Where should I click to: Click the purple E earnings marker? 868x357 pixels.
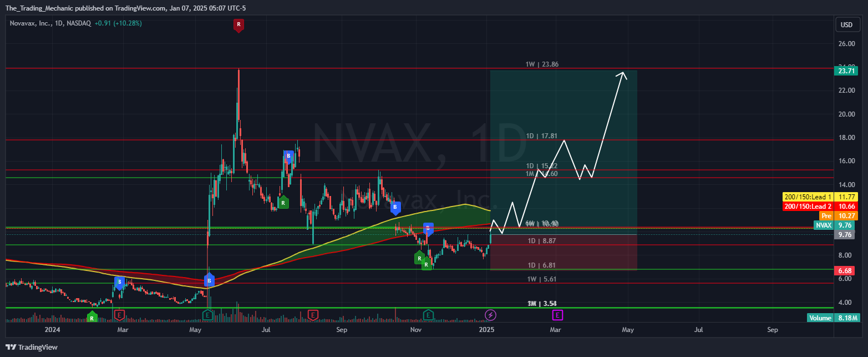click(x=557, y=315)
